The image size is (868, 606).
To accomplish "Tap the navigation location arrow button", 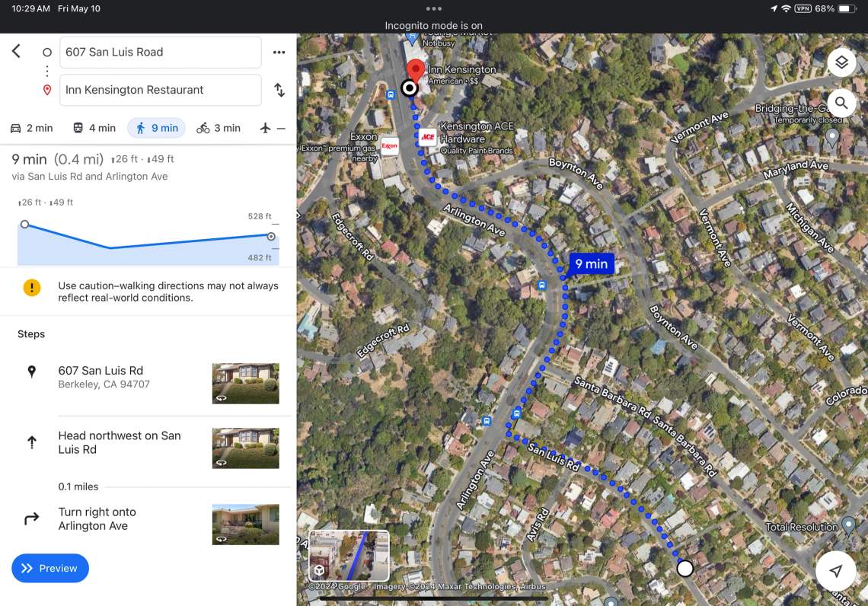I will tap(836, 570).
